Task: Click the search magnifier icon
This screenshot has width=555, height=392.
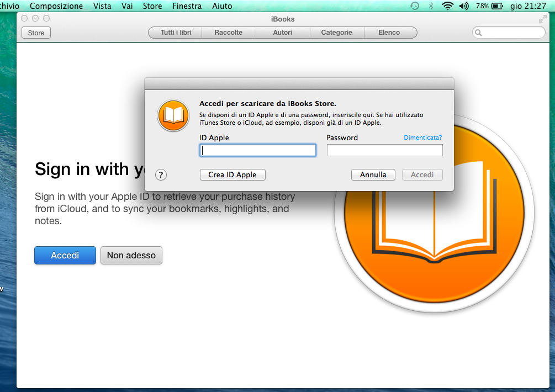Action: (x=478, y=33)
